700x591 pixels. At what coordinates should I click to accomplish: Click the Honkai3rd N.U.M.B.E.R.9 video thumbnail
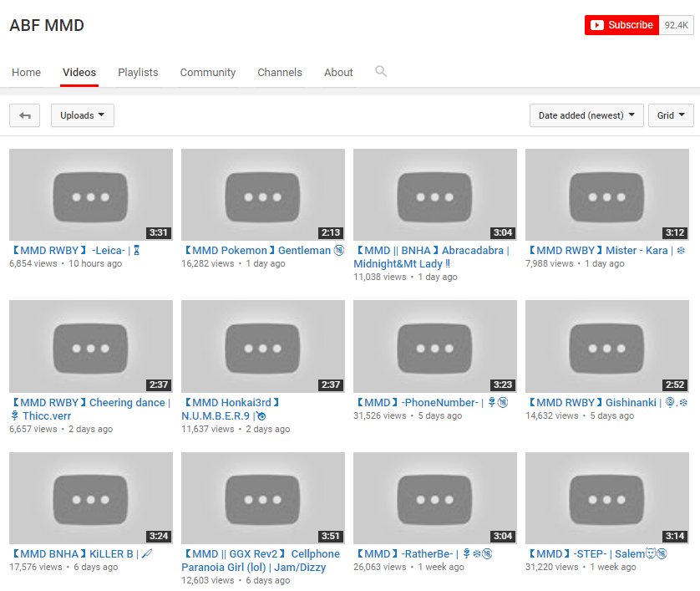[x=263, y=346]
